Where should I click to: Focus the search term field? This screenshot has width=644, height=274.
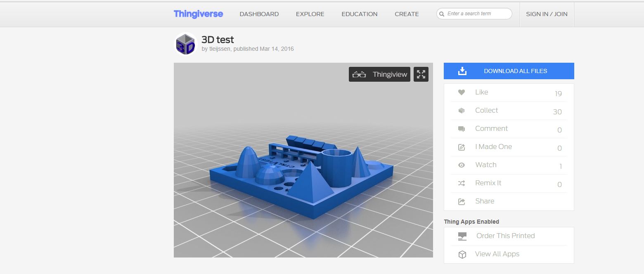click(474, 14)
